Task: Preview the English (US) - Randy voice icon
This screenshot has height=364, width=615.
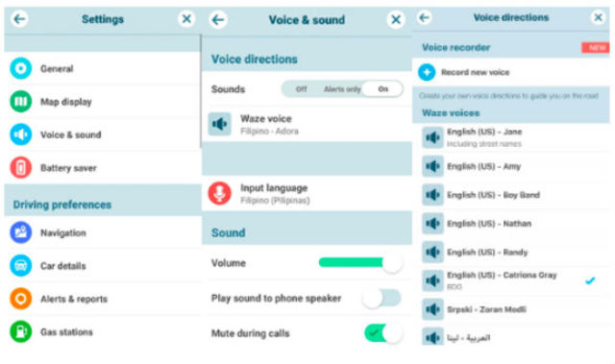Action: 432,252
